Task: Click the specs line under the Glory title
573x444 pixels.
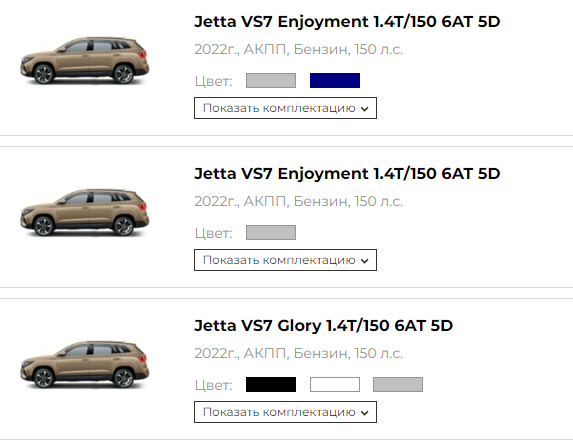Action: point(298,353)
